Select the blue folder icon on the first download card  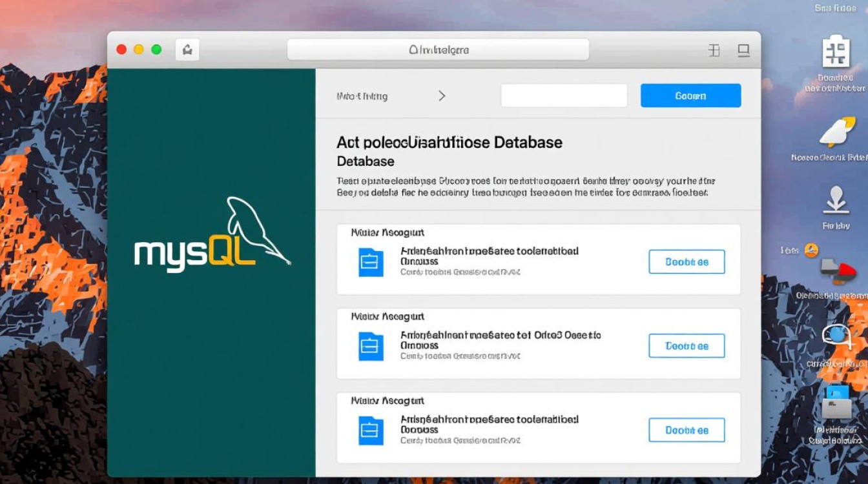point(369,261)
